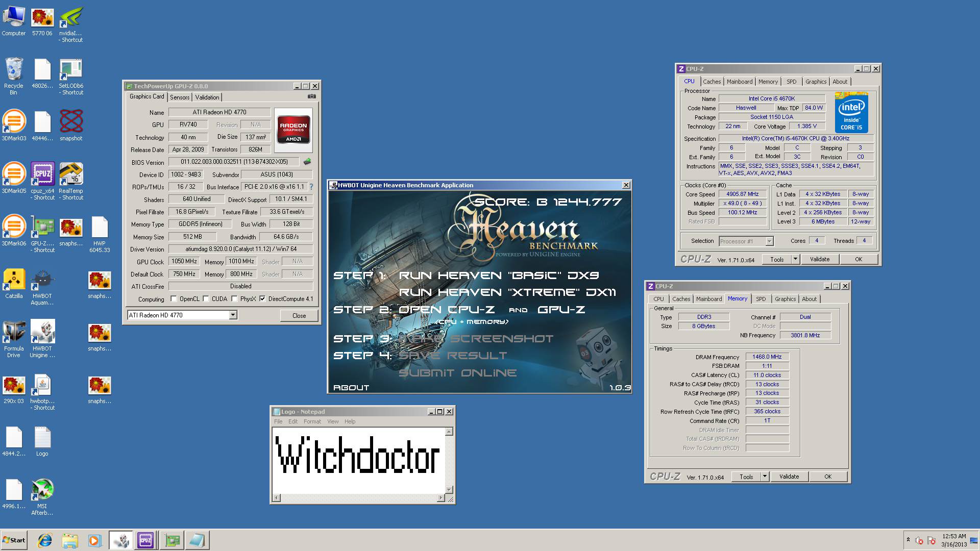Click the GPU-Z screenshot camera icon
Viewport: 980px width, 551px height.
click(x=312, y=96)
